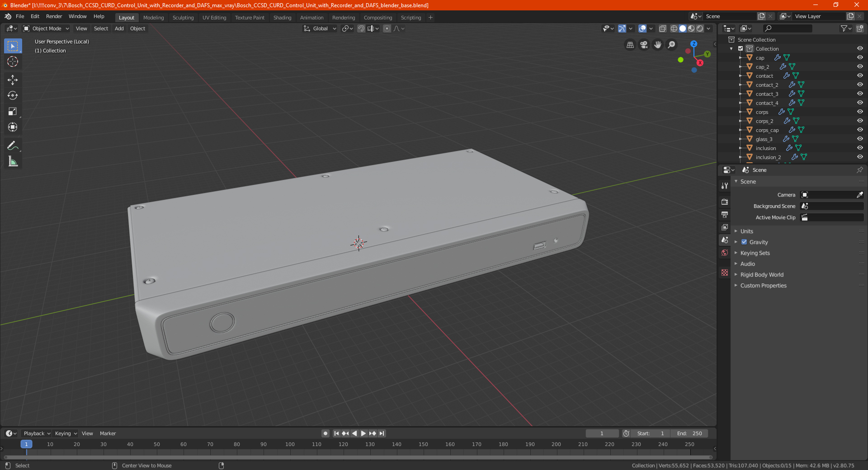Open the Add menu in viewport
Viewport: 868px width, 470px height.
tap(119, 28)
